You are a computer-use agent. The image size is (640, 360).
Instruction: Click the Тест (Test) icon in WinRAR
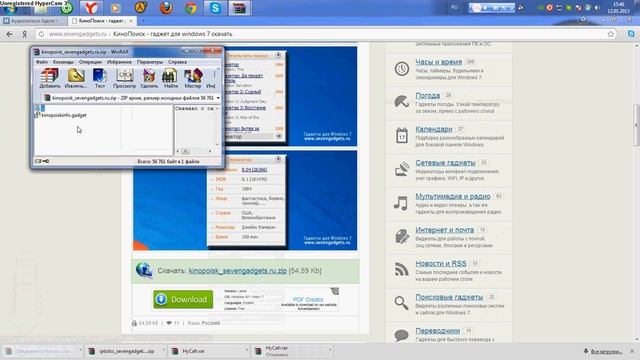100,78
